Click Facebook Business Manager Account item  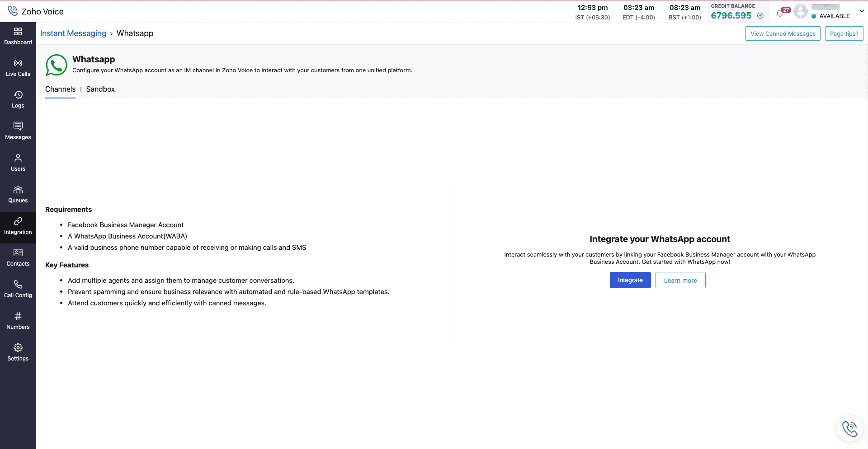(126, 225)
